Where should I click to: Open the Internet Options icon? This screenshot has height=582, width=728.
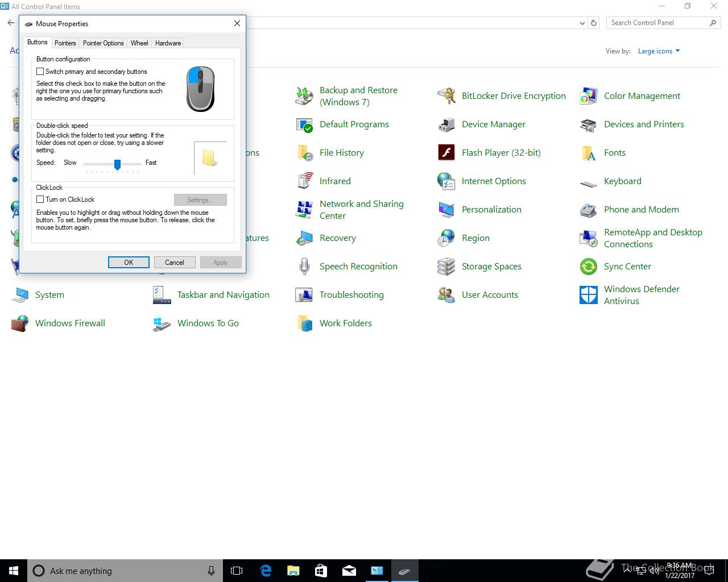click(x=446, y=181)
